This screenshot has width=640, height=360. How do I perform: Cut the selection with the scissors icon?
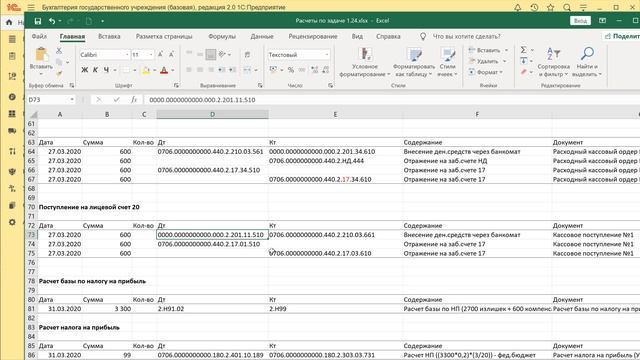(59, 51)
